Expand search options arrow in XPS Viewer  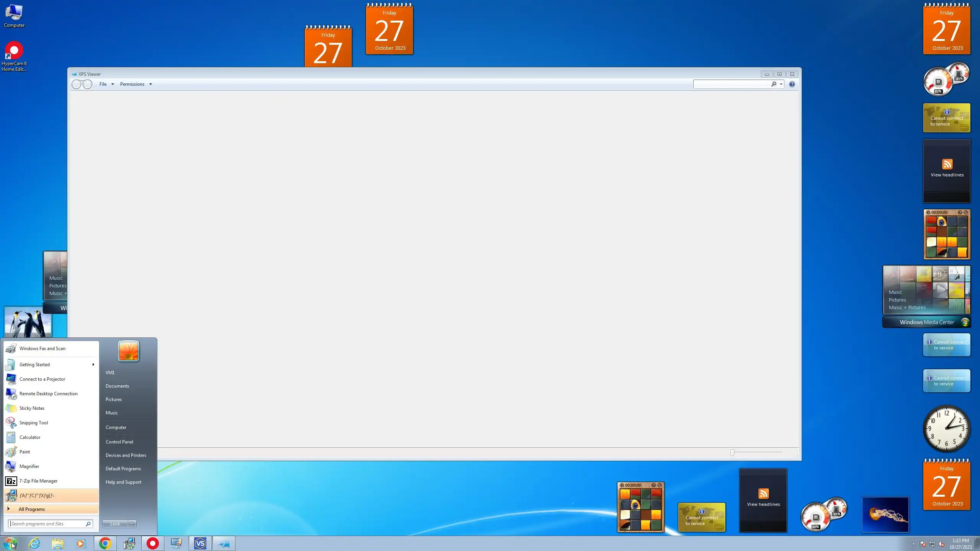tap(781, 84)
